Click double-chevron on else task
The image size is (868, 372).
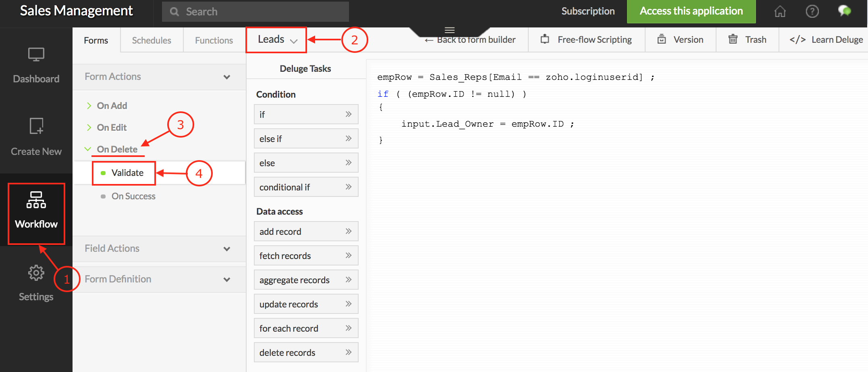(x=349, y=163)
